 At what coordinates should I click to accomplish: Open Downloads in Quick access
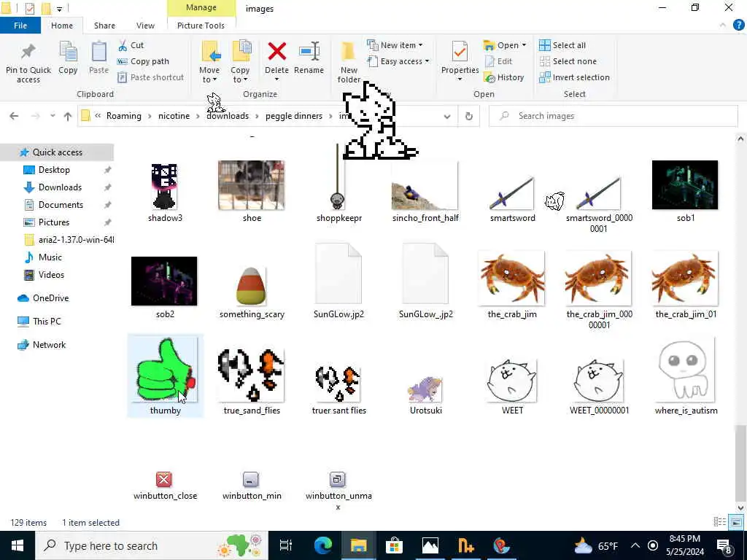60,187
